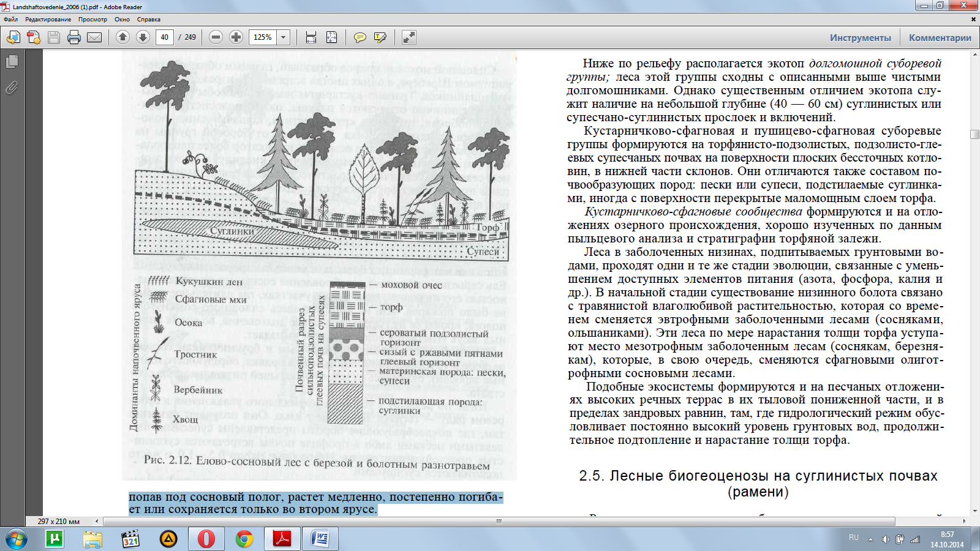Add a sticky note comment icon
Image resolution: width=980 pixels, height=551 pixels.
(360, 37)
